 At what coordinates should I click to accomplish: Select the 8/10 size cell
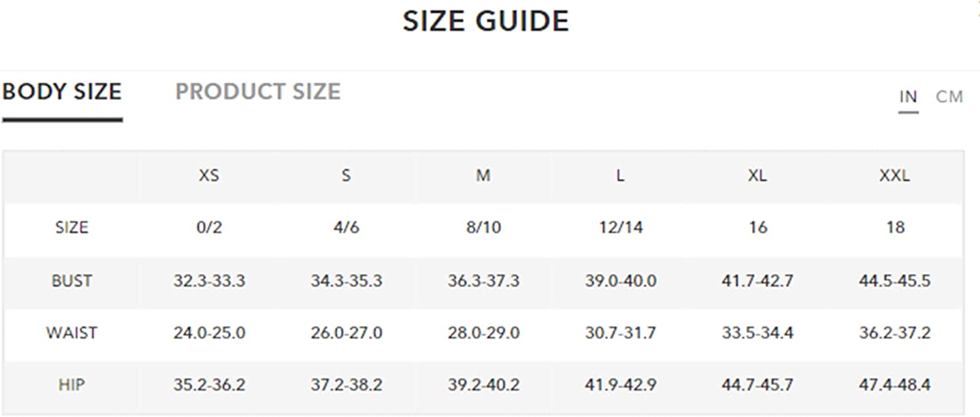(483, 228)
